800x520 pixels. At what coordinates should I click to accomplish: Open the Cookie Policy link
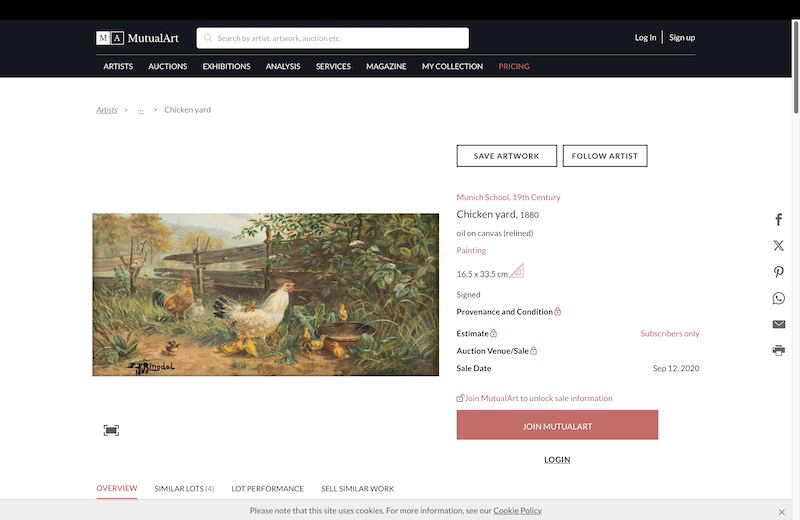point(517,510)
